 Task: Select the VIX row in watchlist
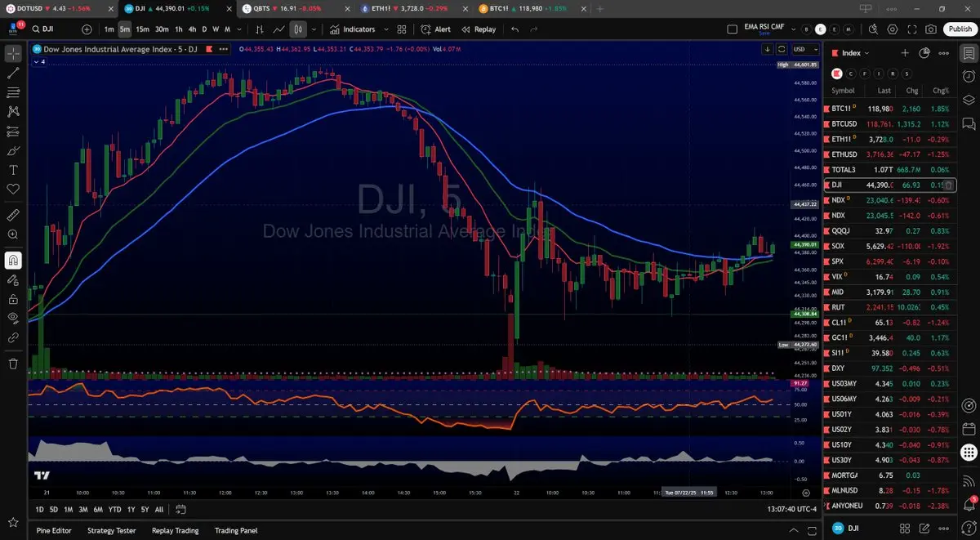[891, 277]
